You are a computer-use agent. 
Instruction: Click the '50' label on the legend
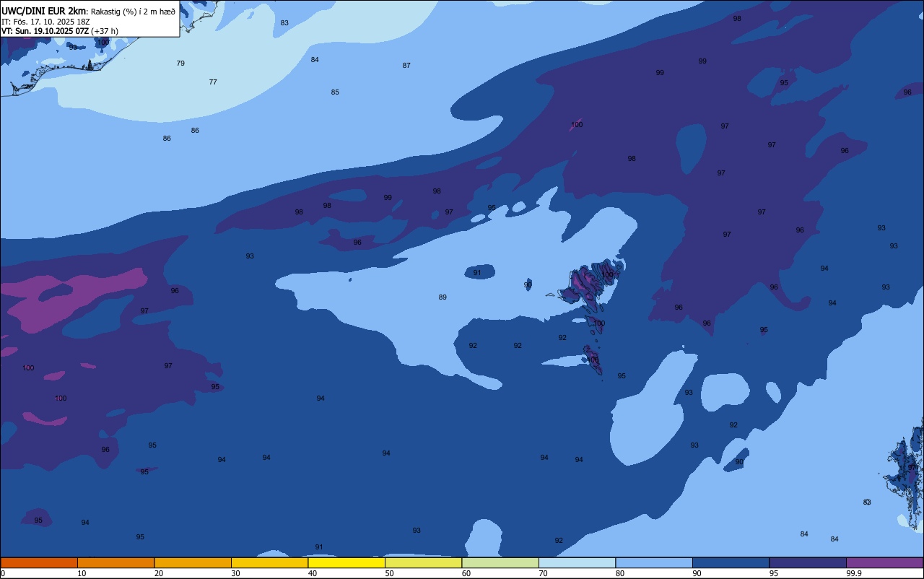[x=389, y=573]
